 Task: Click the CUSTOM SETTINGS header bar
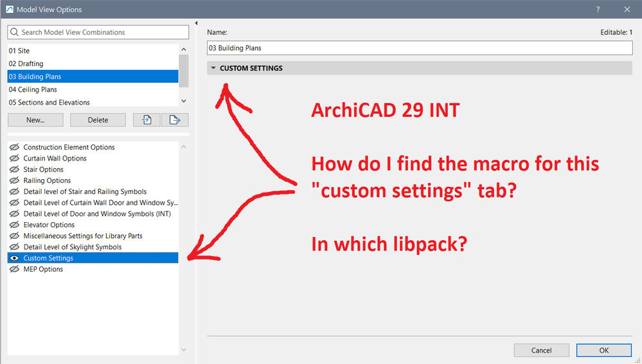click(x=420, y=68)
